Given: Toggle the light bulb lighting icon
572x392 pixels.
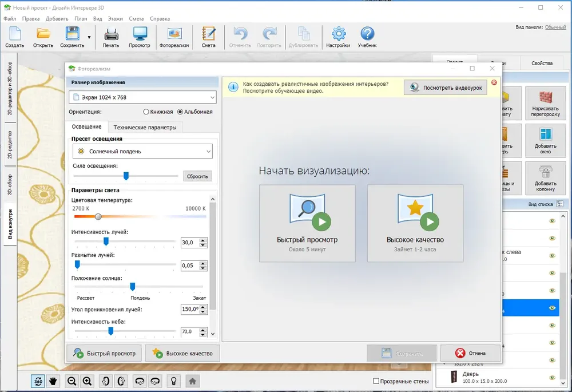Looking at the screenshot, I should 174,381.
